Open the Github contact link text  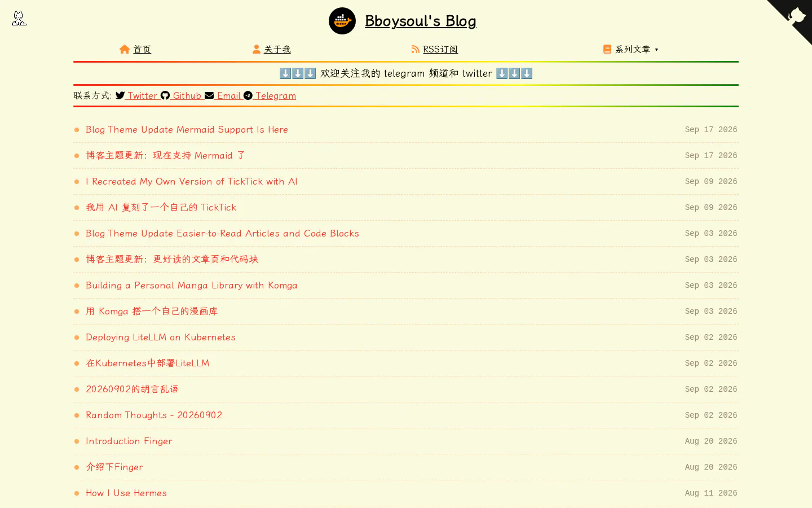pos(187,95)
